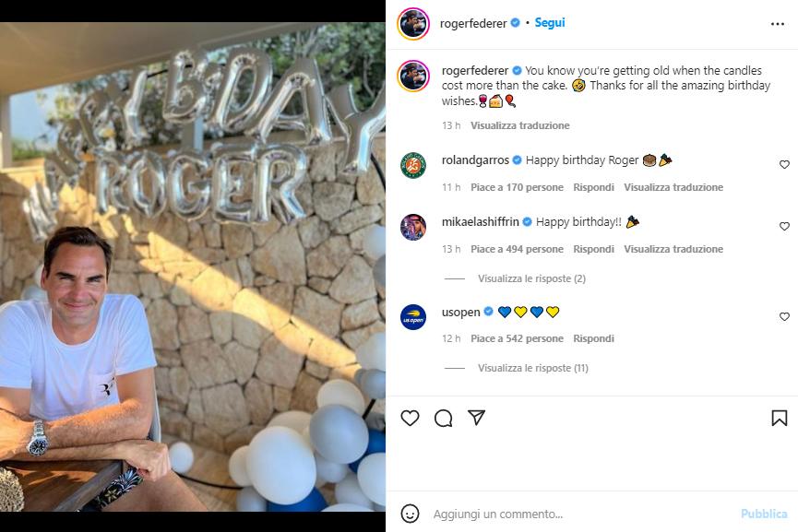
Task: Click the comment bubble icon
Action: click(444, 419)
